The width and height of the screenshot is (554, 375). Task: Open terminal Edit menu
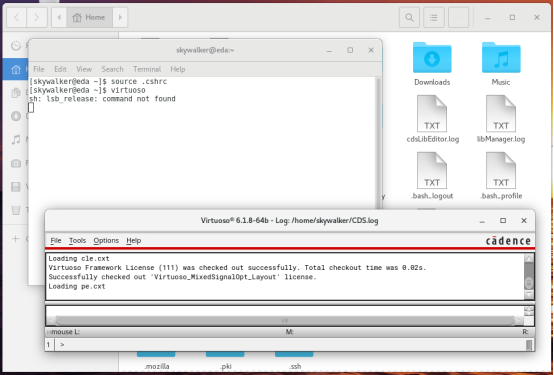60,69
